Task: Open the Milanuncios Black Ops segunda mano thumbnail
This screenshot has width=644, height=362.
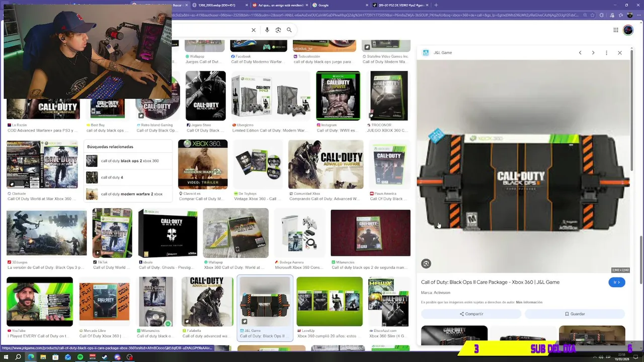Action: point(370,233)
